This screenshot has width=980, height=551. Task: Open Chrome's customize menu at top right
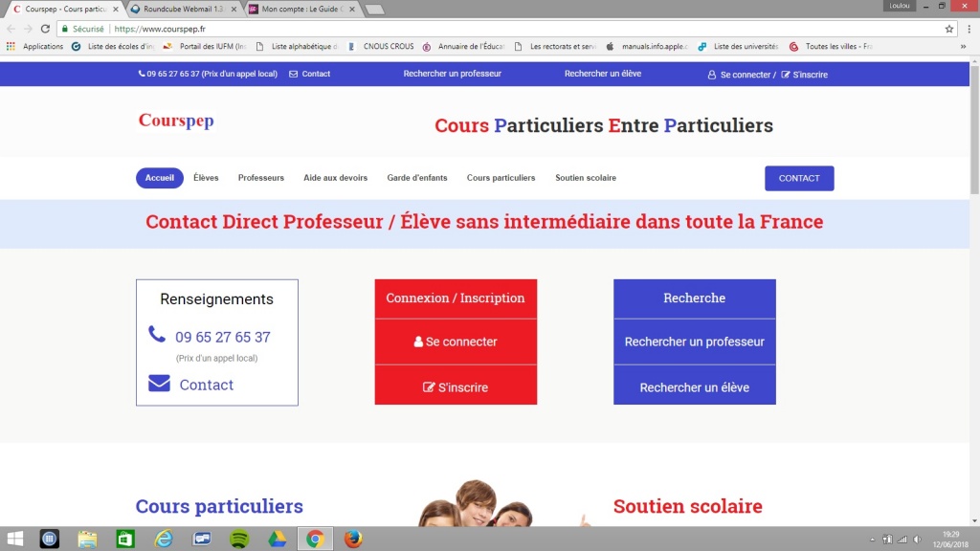pos(969,29)
